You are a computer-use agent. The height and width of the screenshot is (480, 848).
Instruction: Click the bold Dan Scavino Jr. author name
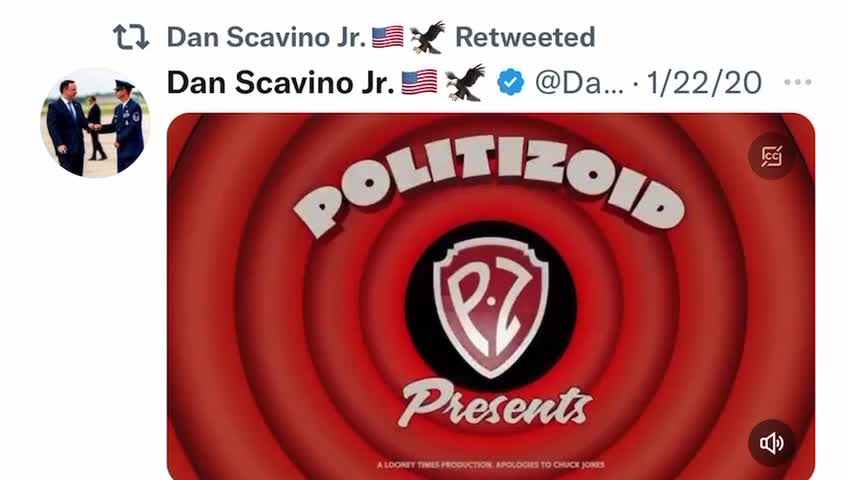point(281,83)
